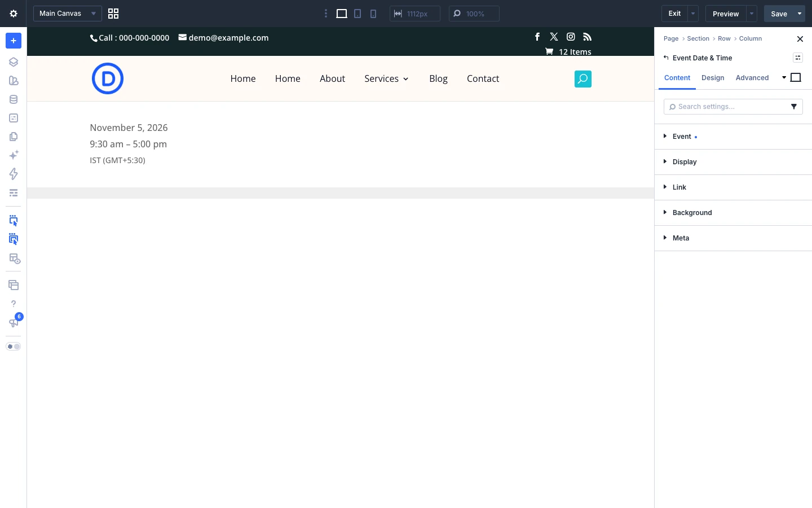The image size is (812, 508).
Task: Click the Instagram icon in header
Action: pyautogui.click(x=571, y=37)
